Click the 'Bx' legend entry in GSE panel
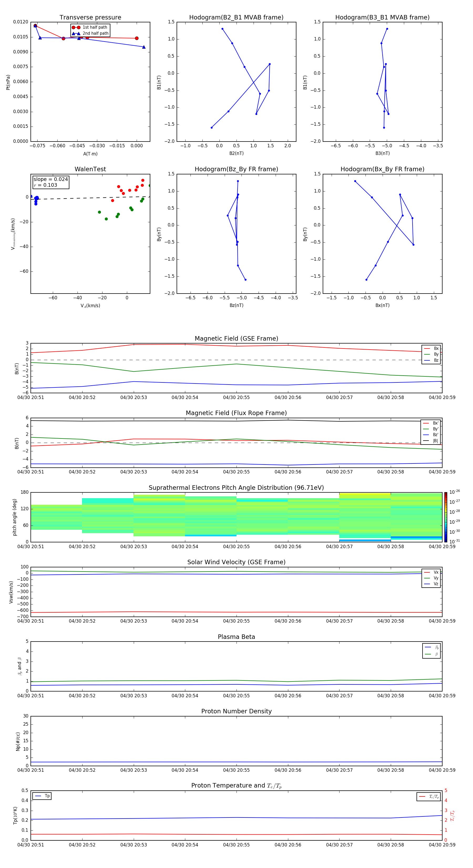The height and width of the screenshot is (868, 473). pos(431,349)
